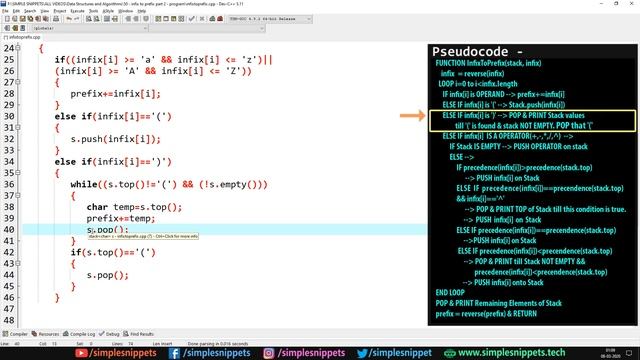Open the Project menu
Image resolution: width=640 pixels, height=360 pixels.
tap(60, 11)
